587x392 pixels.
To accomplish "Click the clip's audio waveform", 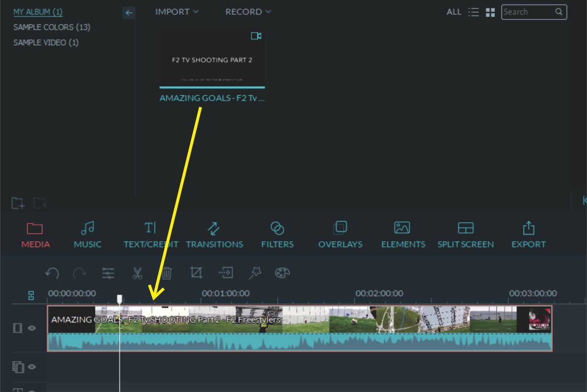I will point(299,342).
